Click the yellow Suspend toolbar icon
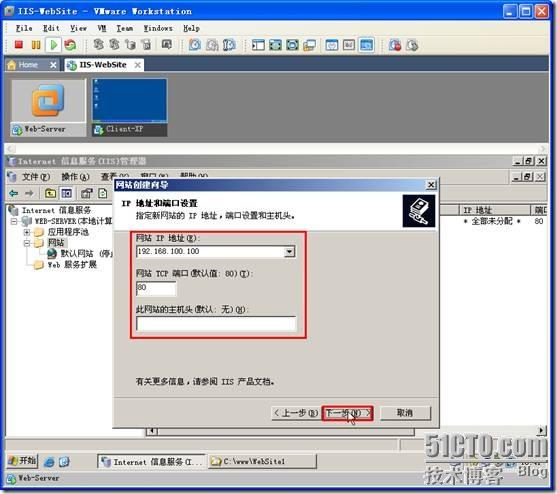 click(36, 45)
